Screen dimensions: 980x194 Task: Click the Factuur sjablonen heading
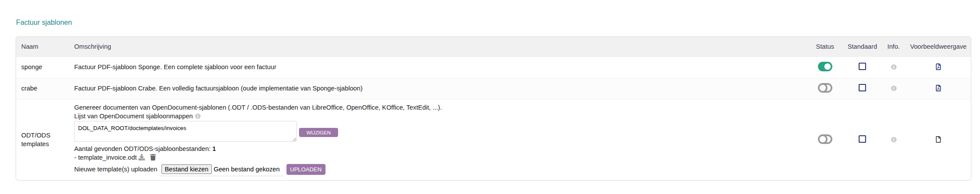tap(44, 22)
